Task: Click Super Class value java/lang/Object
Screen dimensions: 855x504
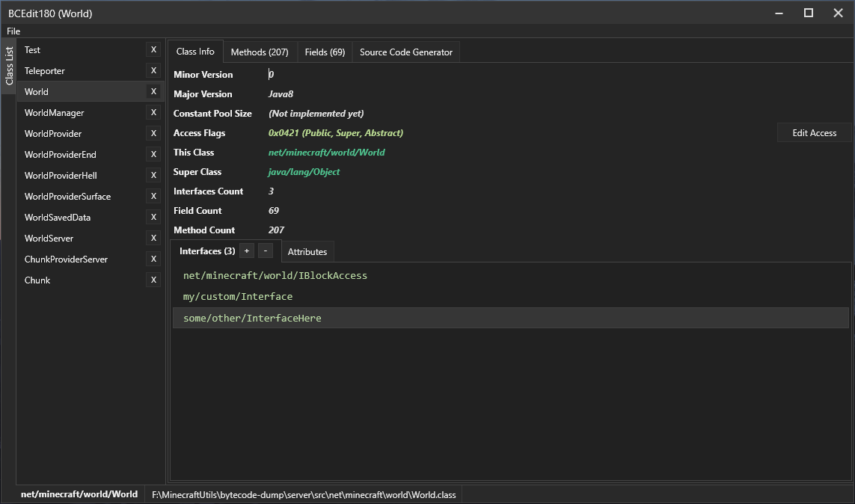Action: [x=304, y=172]
